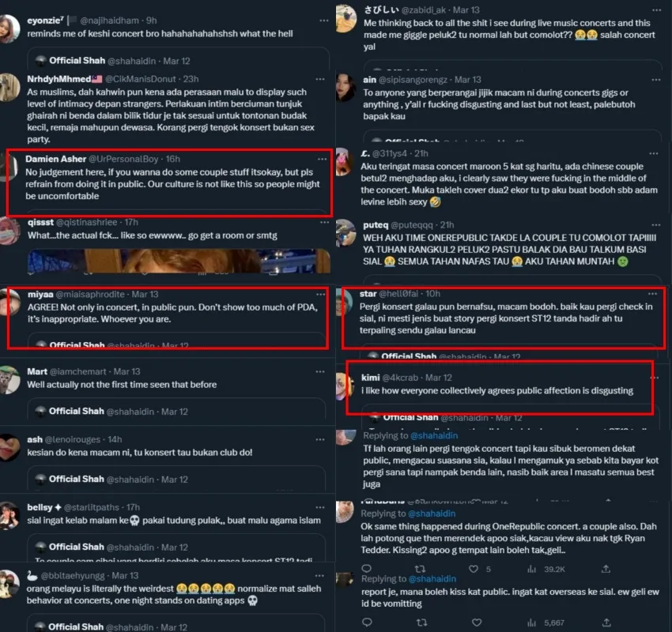The width and height of the screenshot is (672, 632).
Task: Open more options on eyonzie's tweet
Action: (x=324, y=21)
